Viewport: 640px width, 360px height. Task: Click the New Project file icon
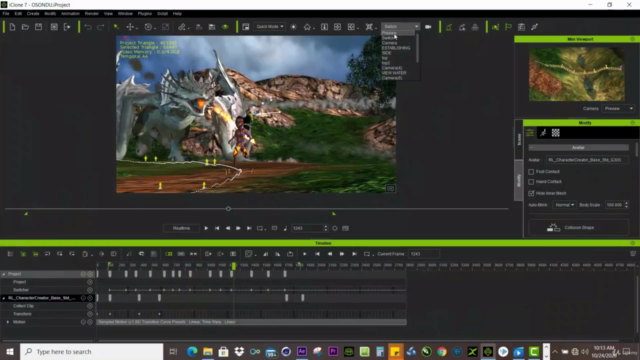pyautogui.click(x=12, y=27)
